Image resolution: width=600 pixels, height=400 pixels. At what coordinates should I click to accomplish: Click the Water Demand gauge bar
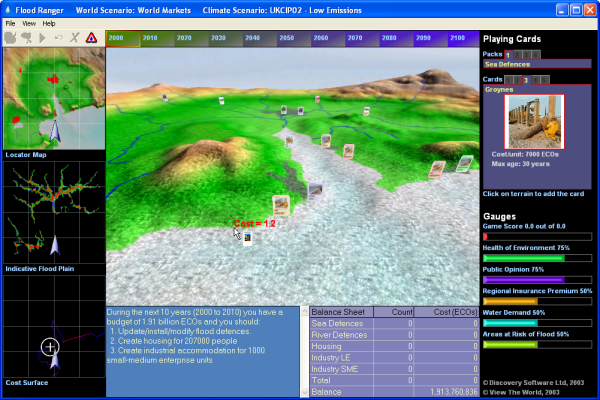537,323
